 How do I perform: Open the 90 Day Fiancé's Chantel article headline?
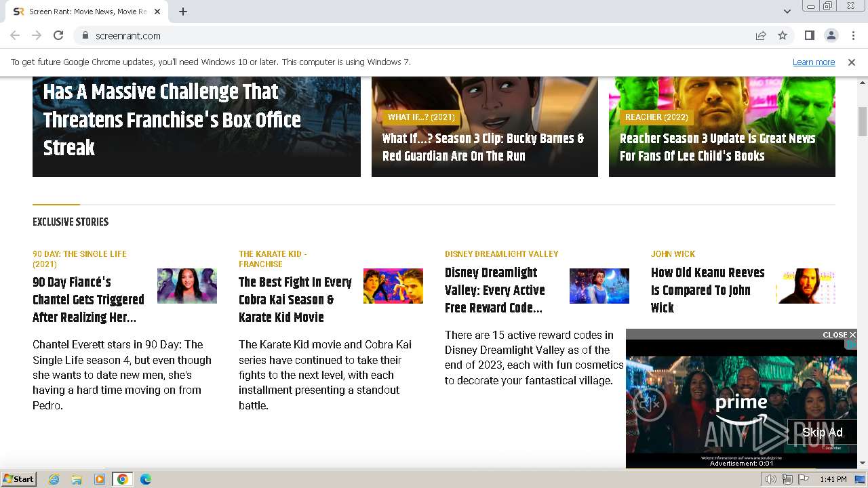pos(88,300)
